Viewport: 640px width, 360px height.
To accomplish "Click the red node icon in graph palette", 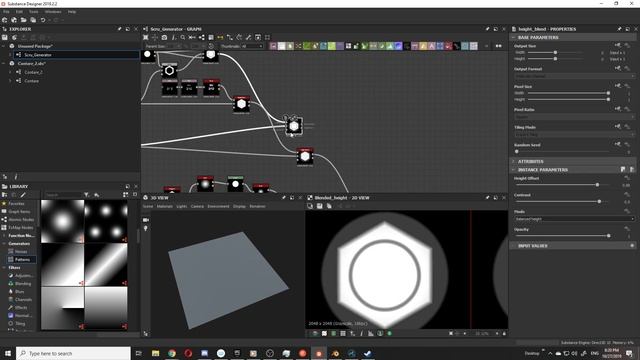I will (x=448, y=46).
